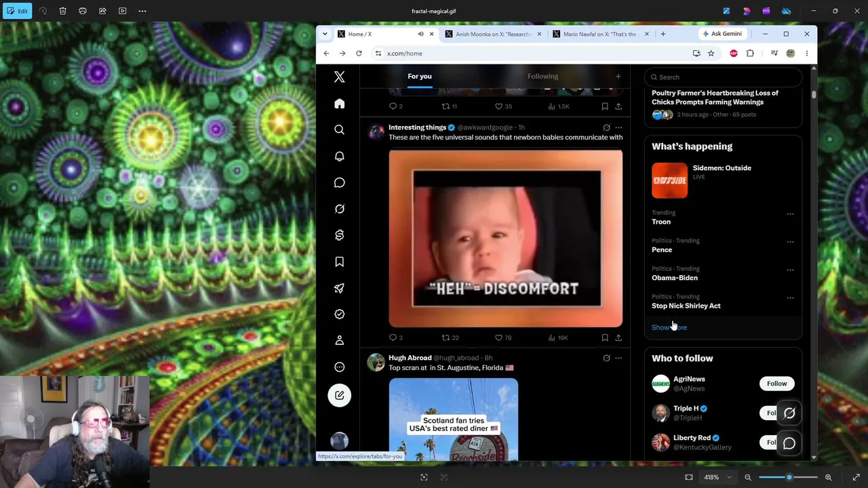
Task: Compose a new post with the round button
Action: click(339, 395)
